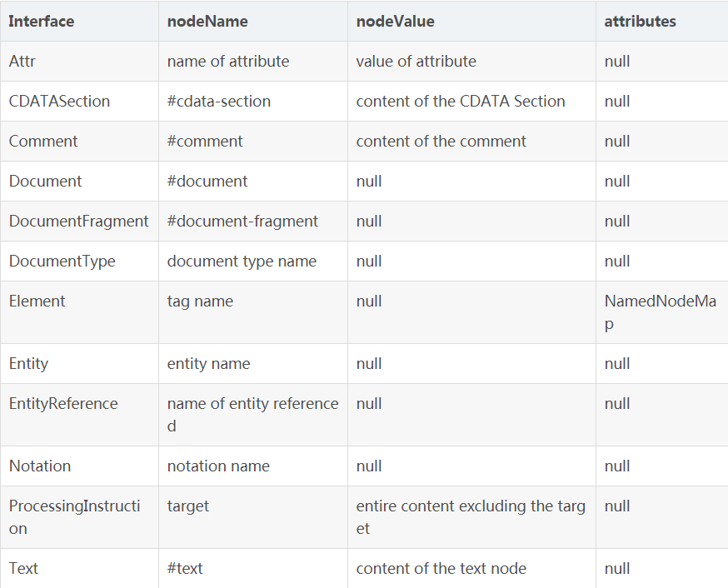Click the 'entity name' cell
728x588 pixels.
tap(253, 363)
